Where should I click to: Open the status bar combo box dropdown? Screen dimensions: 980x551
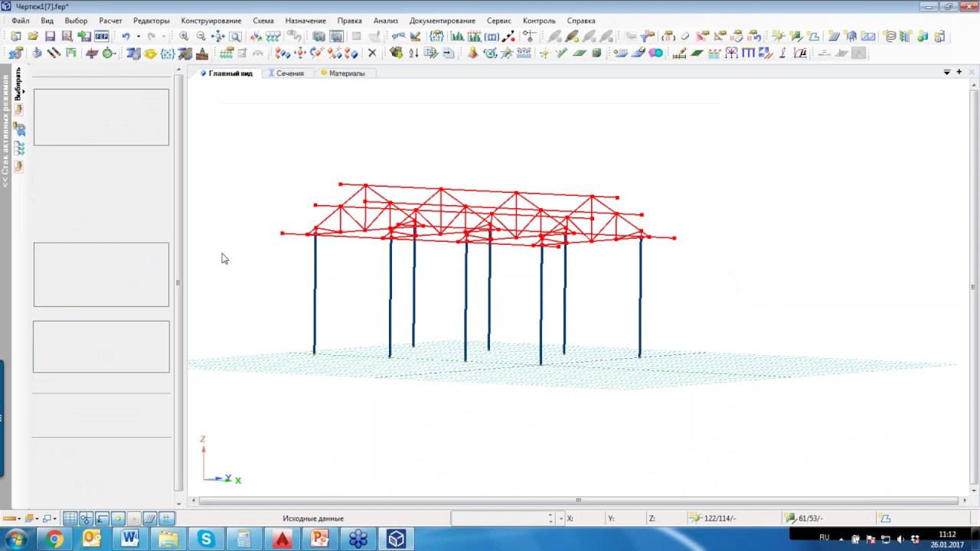[x=560, y=518]
